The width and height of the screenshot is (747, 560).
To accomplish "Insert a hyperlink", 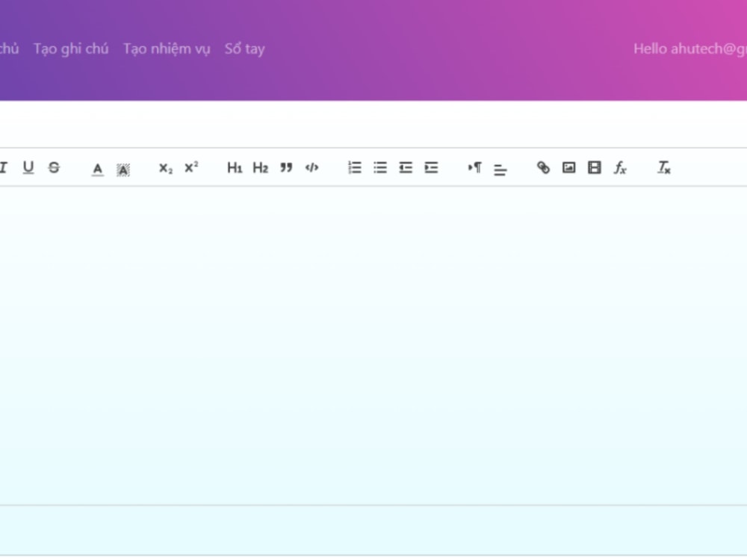I will point(543,167).
